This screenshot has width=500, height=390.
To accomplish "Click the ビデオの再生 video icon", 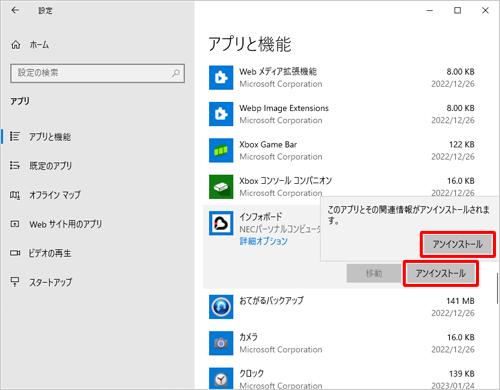I will tap(15, 253).
